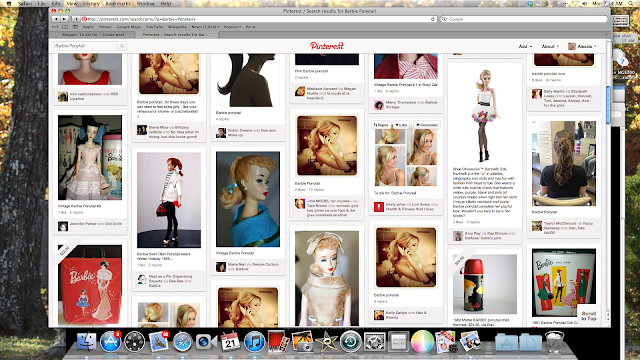Open Time Machine in the dock
Viewport: 640px width, 360px height.
[350, 342]
